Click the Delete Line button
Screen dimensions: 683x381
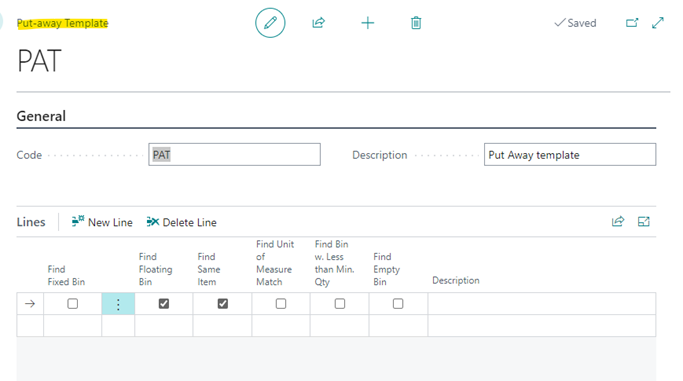click(x=181, y=222)
